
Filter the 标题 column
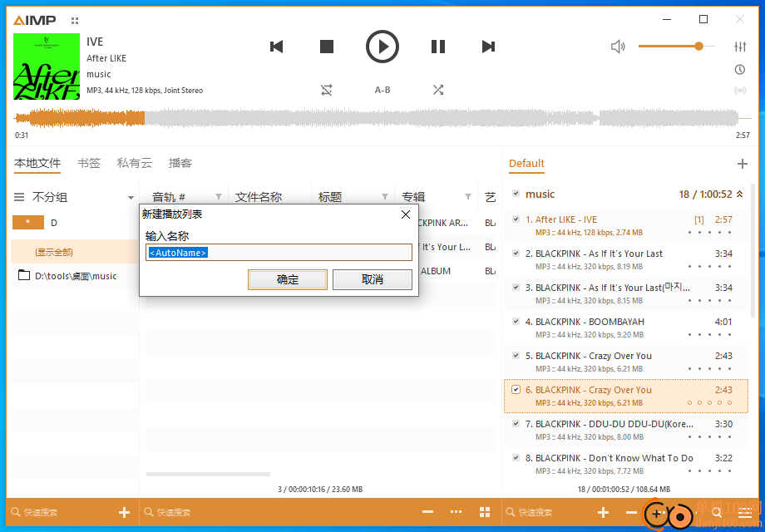[x=385, y=196]
